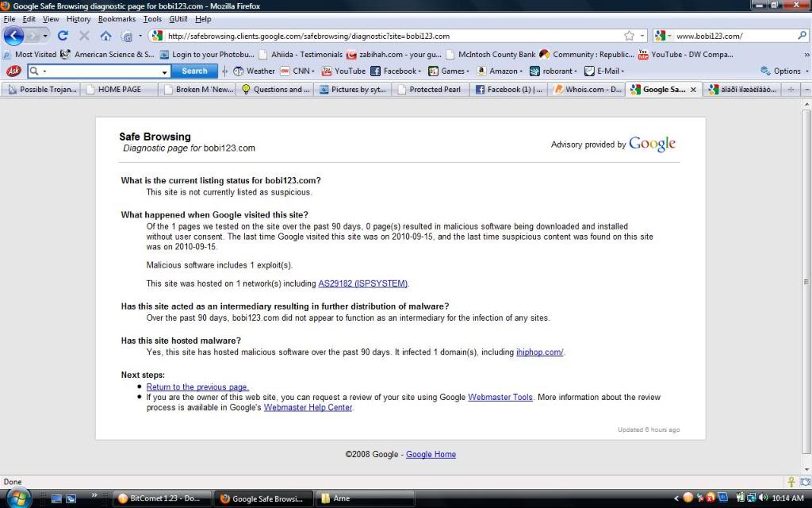Image resolution: width=812 pixels, height=508 pixels.
Task: Bookmark this page with the star icon
Action: (x=629, y=36)
